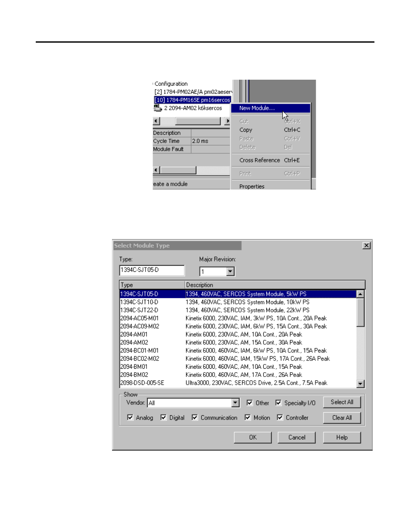The image size is (411, 532).
Task: Toggle the Communication checkbox
Action: coord(195,417)
